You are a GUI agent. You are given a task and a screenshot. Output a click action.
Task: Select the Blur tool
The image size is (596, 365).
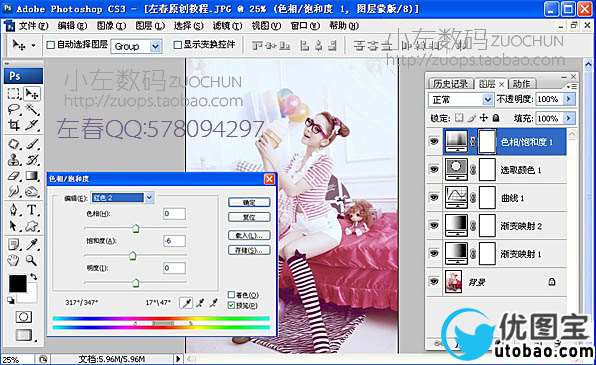click(14, 191)
